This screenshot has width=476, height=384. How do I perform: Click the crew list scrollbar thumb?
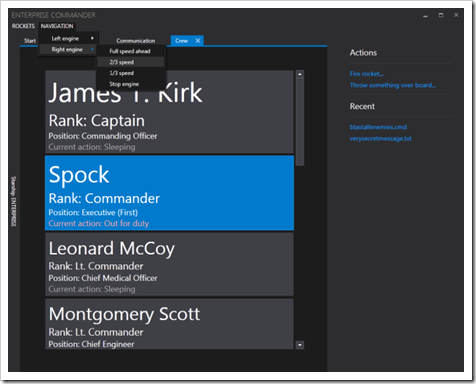click(x=300, y=122)
